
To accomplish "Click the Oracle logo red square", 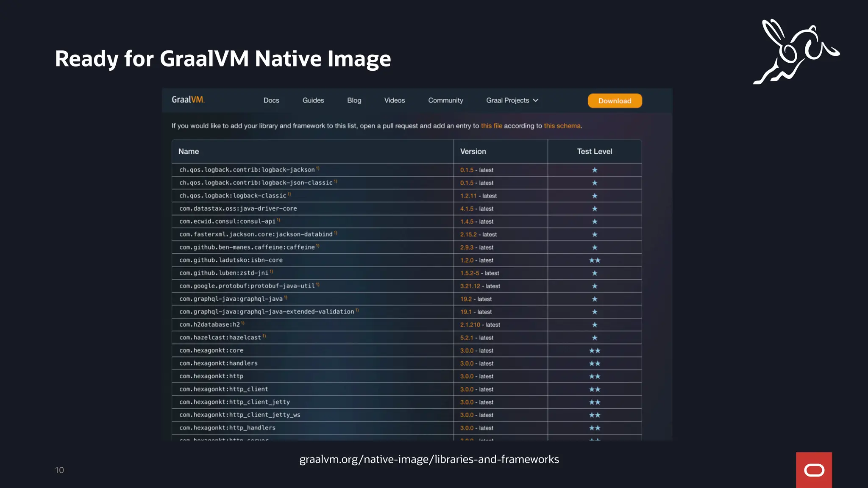I will click(814, 470).
